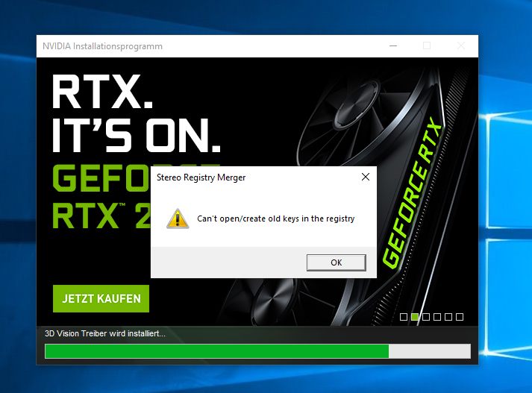Click the disabled maximize button of NVIDIA installer
Viewport: 532px width, 393px height.
(427, 45)
